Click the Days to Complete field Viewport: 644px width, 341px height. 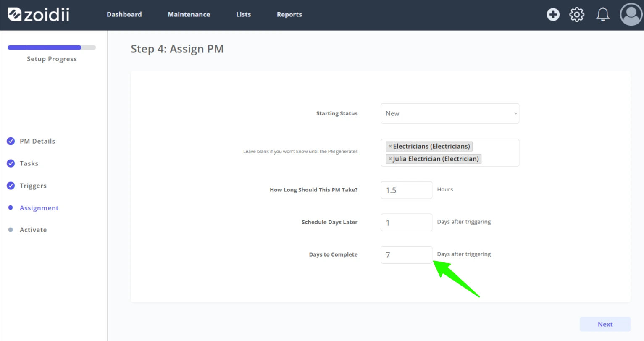(x=406, y=255)
